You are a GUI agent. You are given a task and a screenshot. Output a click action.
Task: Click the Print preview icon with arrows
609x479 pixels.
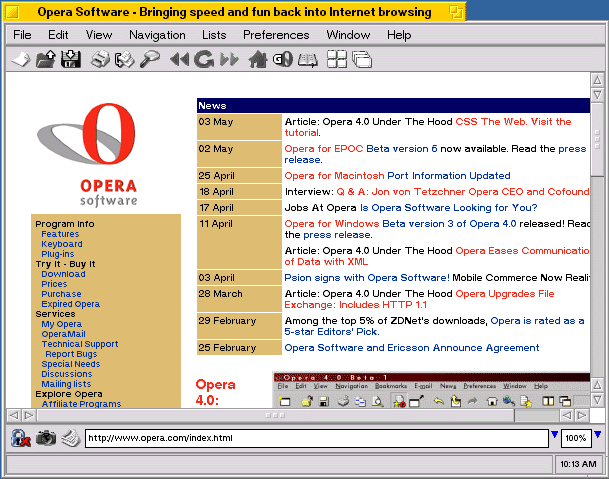click(x=125, y=59)
